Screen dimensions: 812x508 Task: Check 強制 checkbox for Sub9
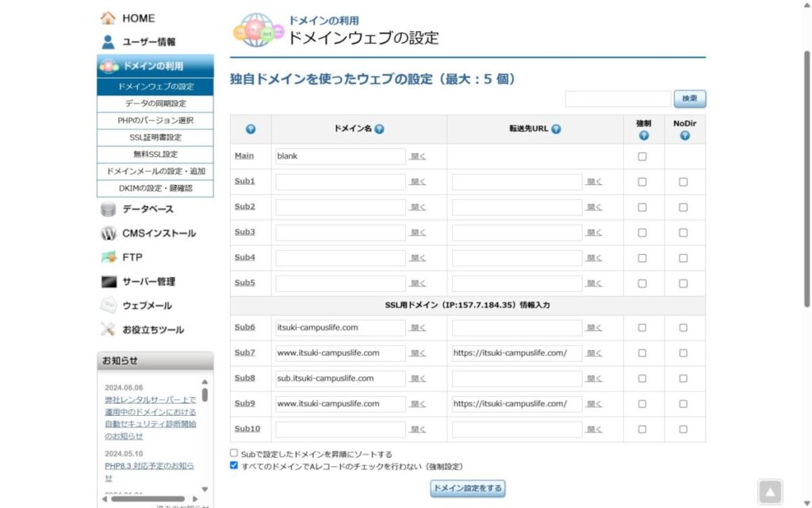(x=642, y=404)
